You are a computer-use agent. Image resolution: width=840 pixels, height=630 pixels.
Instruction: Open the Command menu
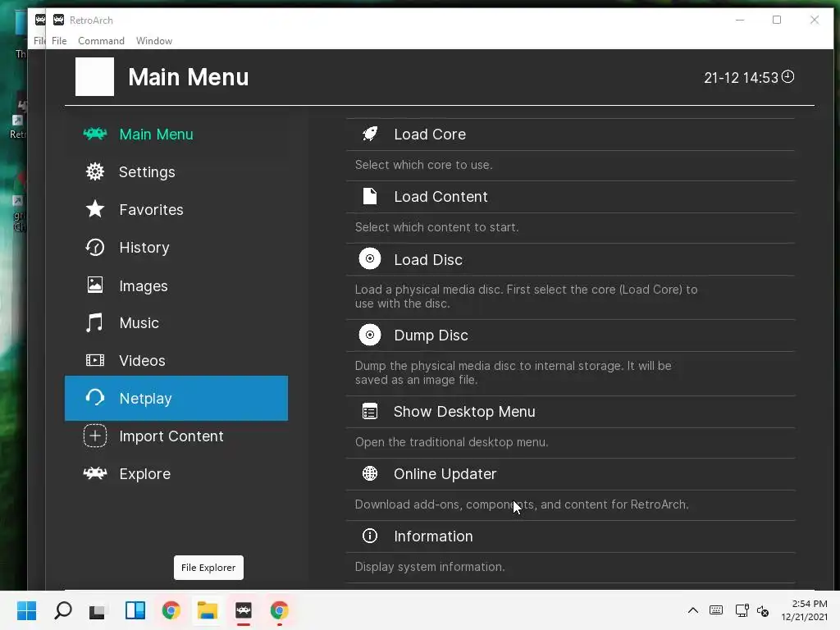[x=101, y=41]
